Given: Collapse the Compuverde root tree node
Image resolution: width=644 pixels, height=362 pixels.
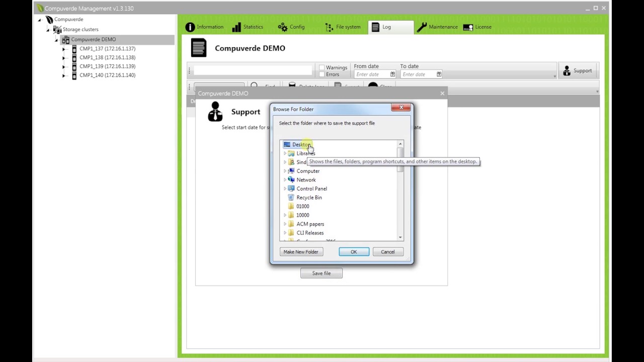Looking at the screenshot, I should (40, 20).
